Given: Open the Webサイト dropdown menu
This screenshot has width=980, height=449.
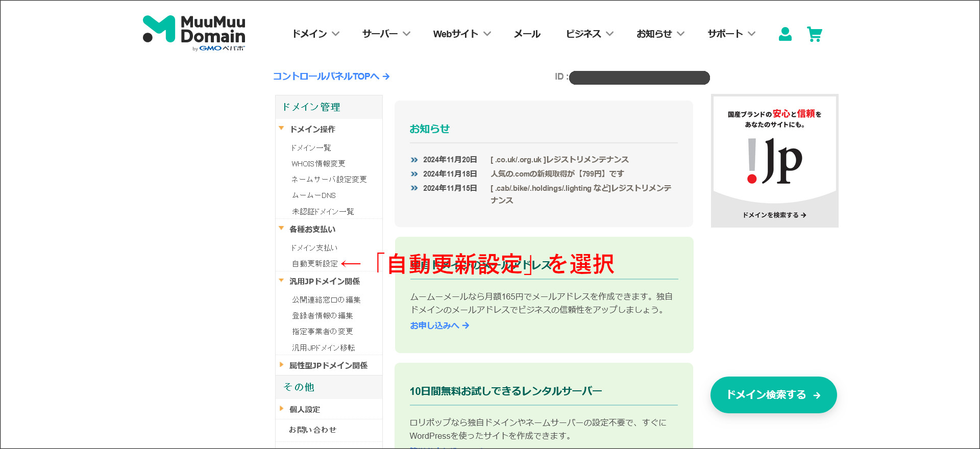Looking at the screenshot, I should (x=462, y=34).
